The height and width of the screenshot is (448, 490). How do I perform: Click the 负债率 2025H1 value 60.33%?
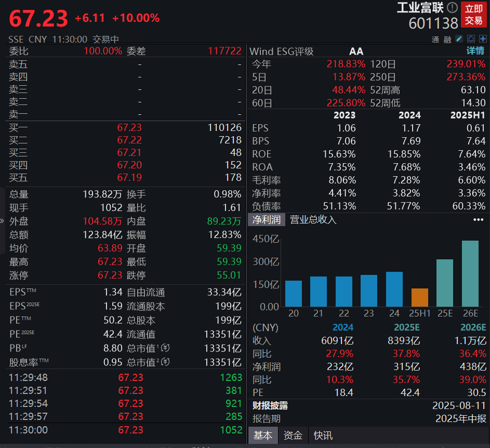469,206
